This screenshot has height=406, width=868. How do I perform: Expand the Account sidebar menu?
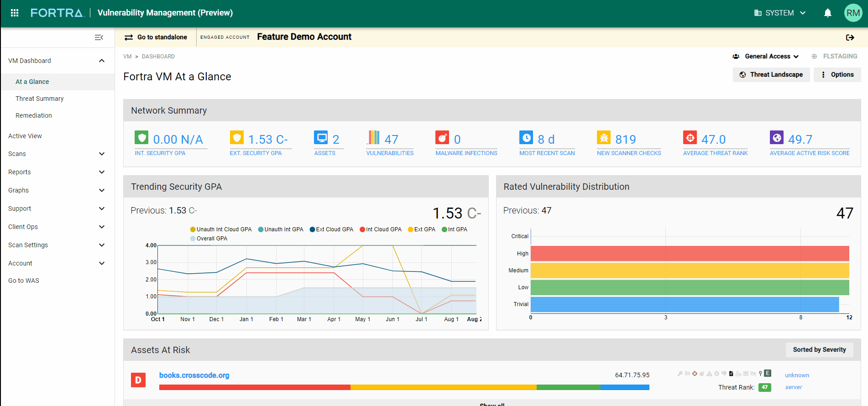(102, 263)
